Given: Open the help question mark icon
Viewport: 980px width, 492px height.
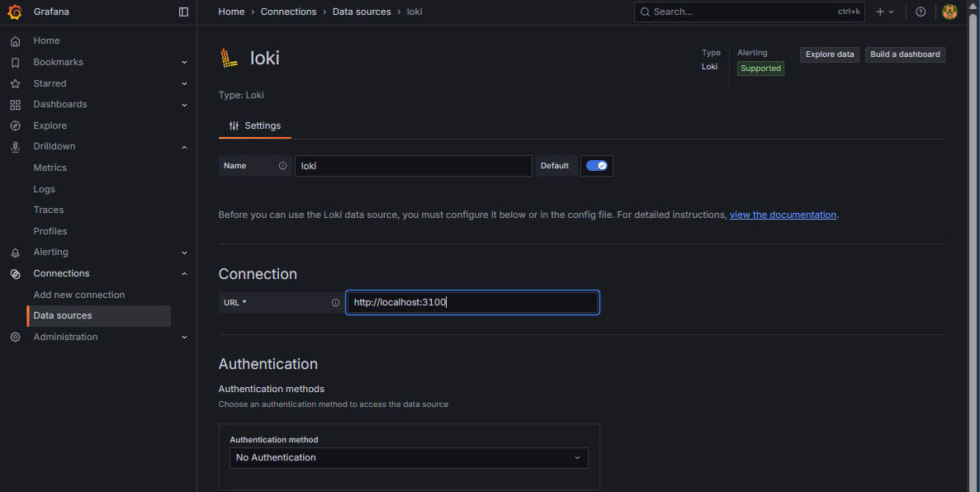Looking at the screenshot, I should pos(921,12).
